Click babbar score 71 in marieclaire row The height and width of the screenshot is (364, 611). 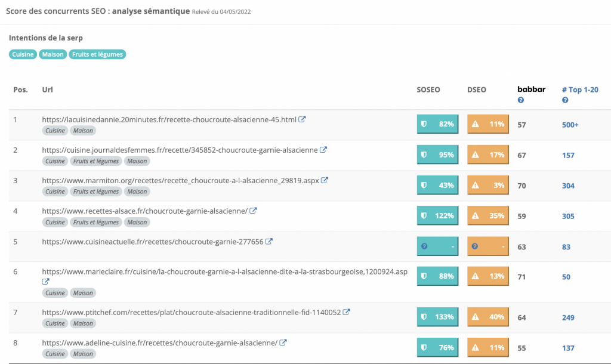click(521, 277)
